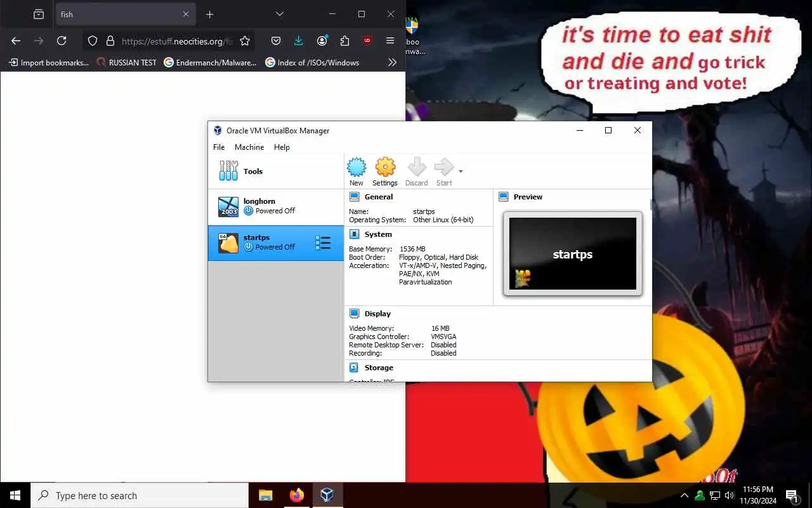Open Firefox downloads panel
This screenshot has height=508, width=812.
(299, 41)
